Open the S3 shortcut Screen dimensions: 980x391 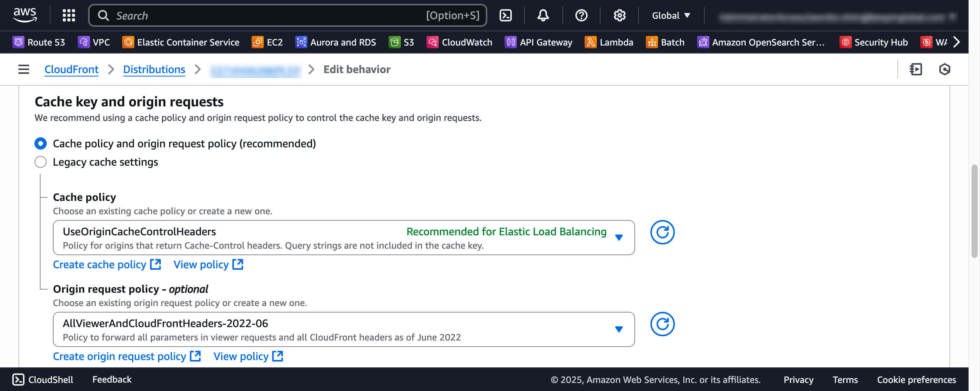point(401,42)
